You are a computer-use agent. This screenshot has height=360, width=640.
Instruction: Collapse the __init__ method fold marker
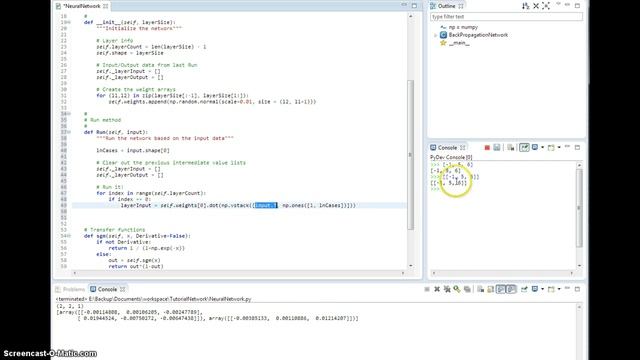[69, 22]
